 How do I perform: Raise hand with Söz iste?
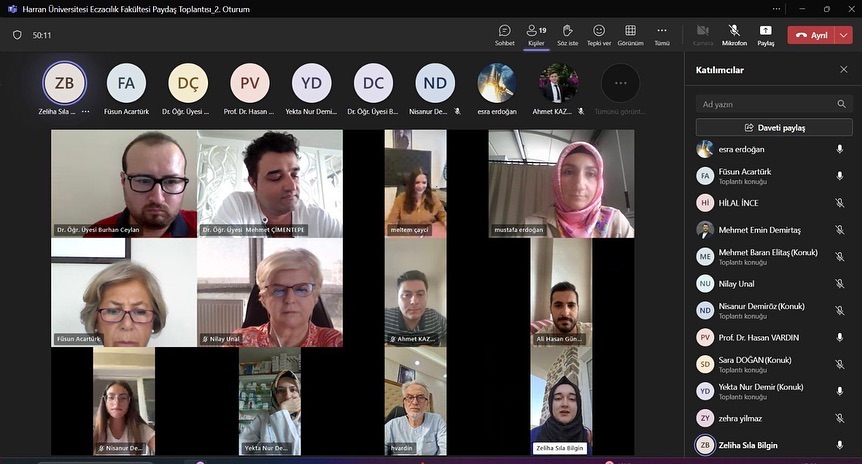(567, 35)
